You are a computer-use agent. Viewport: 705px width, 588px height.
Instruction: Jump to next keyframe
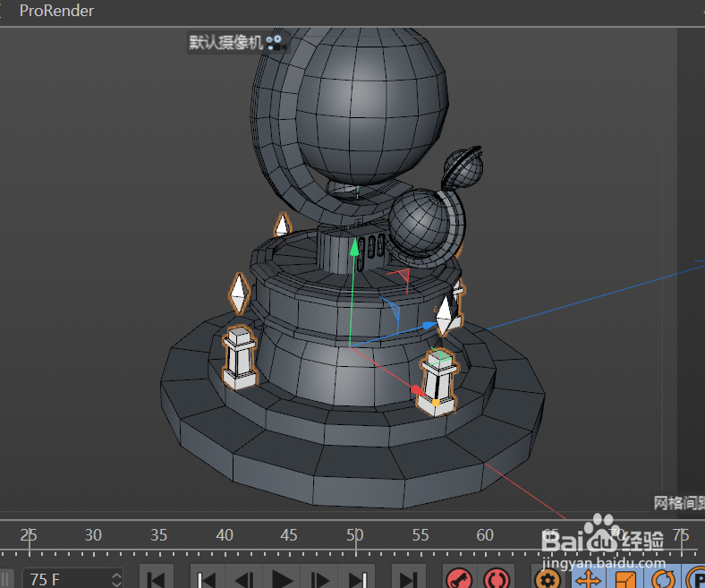coord(358,577)
